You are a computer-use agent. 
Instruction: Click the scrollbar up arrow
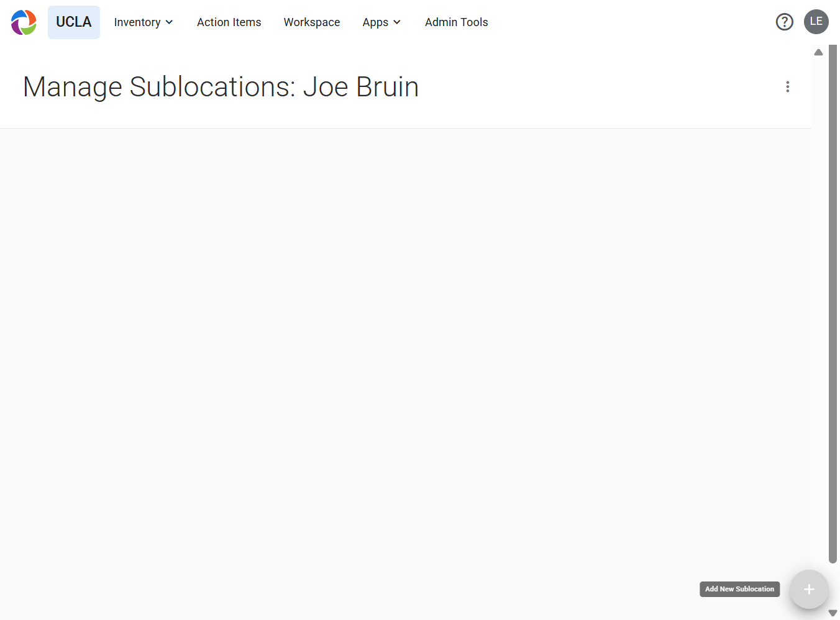tap(819, 52)
